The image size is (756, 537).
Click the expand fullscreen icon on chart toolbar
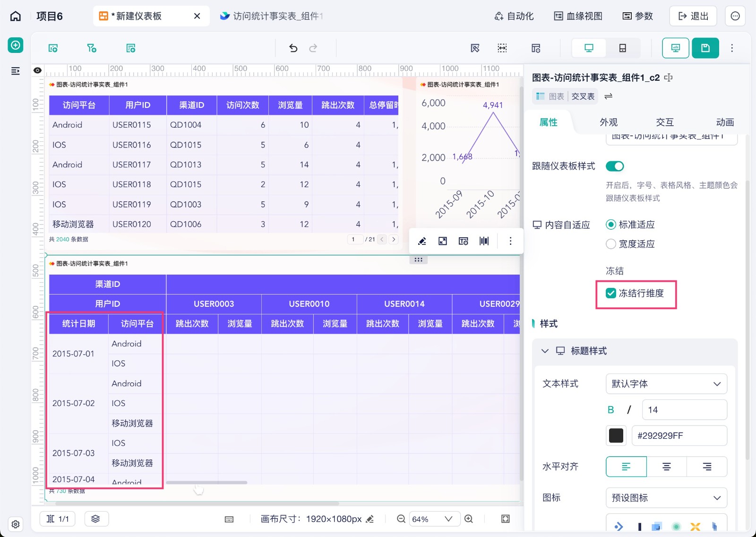pyautogui.click(x=443, y=241)
